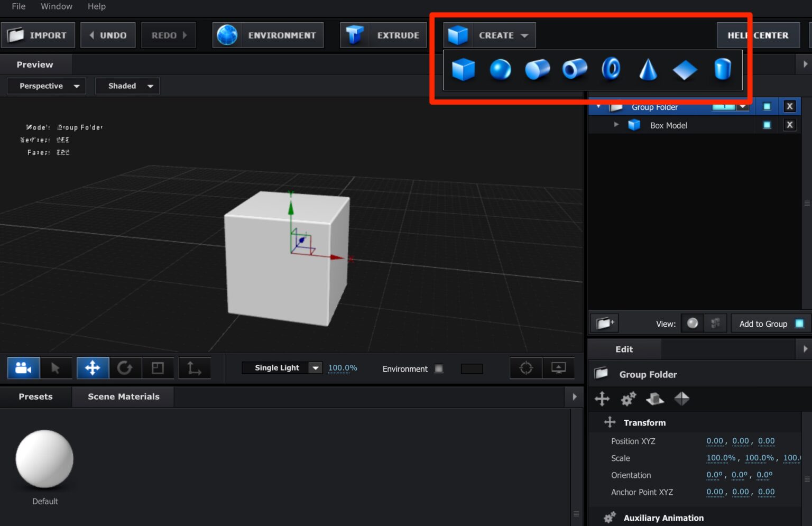
Task: Expand the Box Model tree item
Action: click(x=616, y=125)
